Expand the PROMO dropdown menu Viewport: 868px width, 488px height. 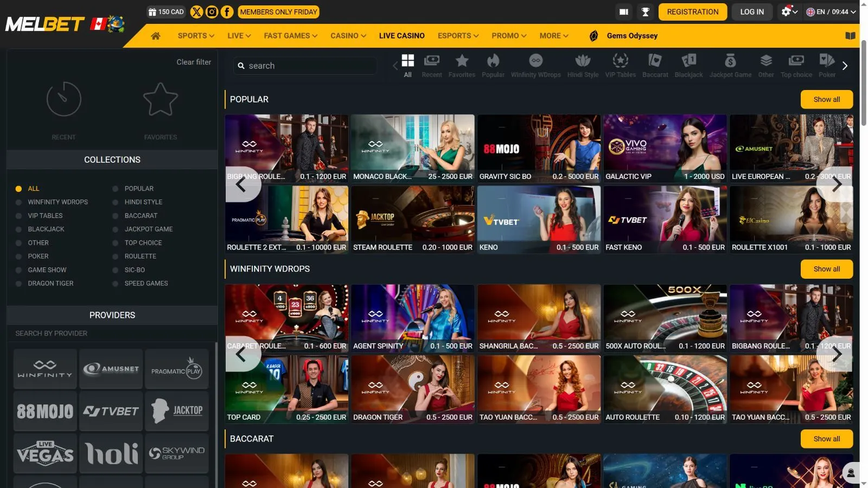[509, 36]
